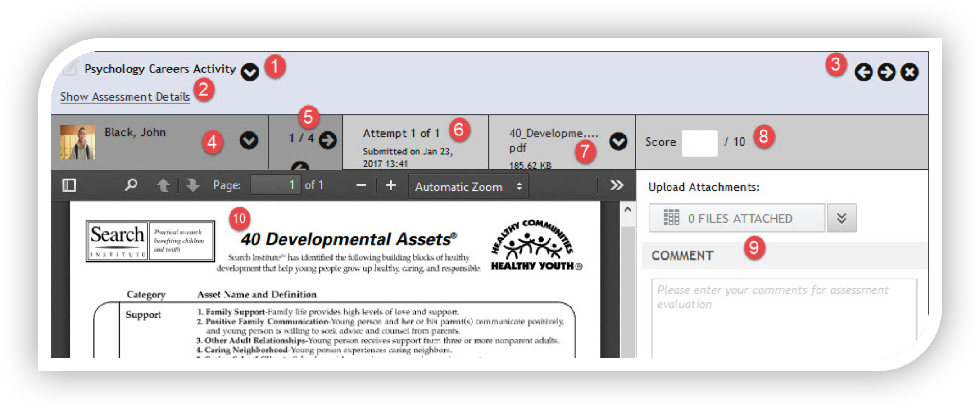980x409 pixels.
Task: Go to next PDF page down arrow
Action: pos(193,185)
